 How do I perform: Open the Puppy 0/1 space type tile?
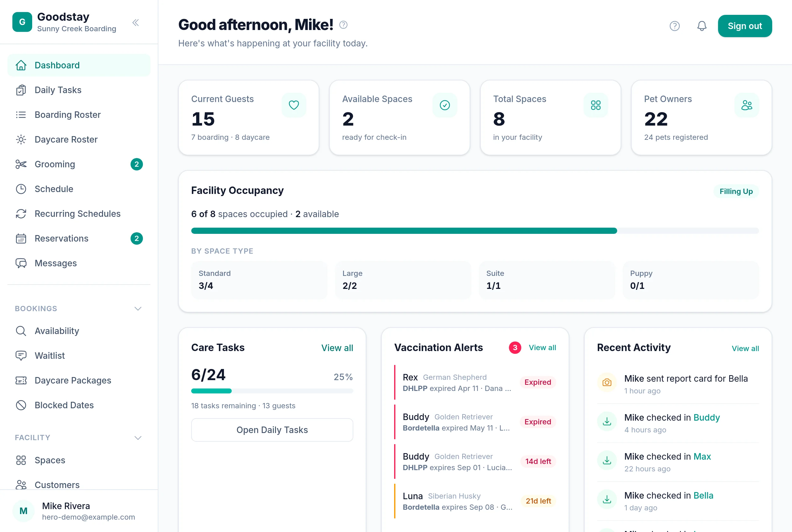[x=691, y=280]
